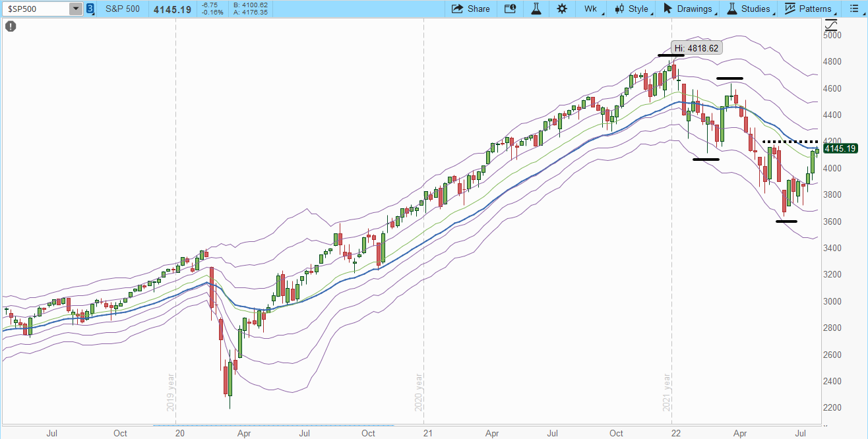Viewport: 868px width, 439px height.
Task: Open the symbol selector dropdown arrow
Action: [x=77, y=9]
